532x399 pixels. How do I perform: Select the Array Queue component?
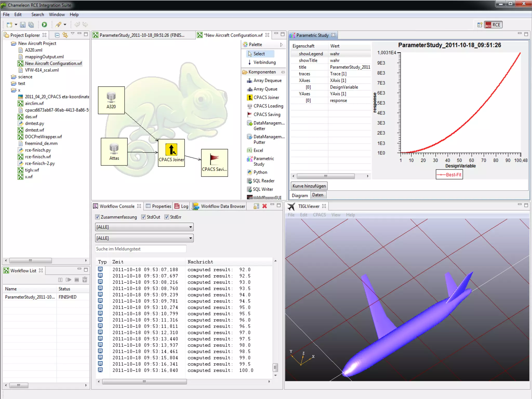coord(262,89)
